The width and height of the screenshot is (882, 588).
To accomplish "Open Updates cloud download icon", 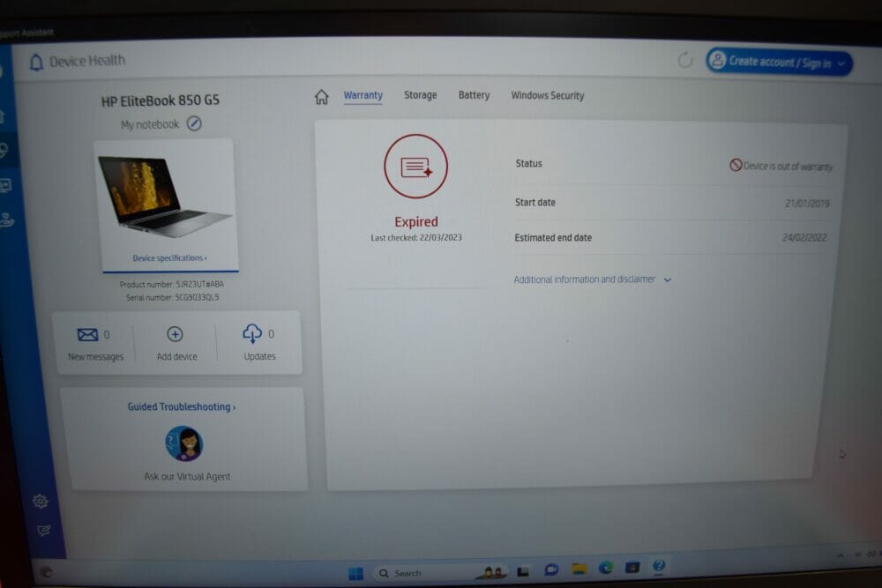I will pos(252,334).
